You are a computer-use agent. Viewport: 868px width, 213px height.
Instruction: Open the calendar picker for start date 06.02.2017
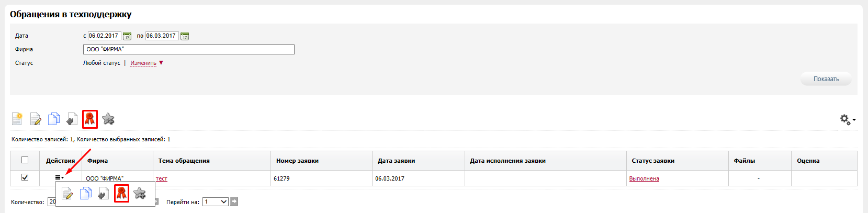[127, 36]
